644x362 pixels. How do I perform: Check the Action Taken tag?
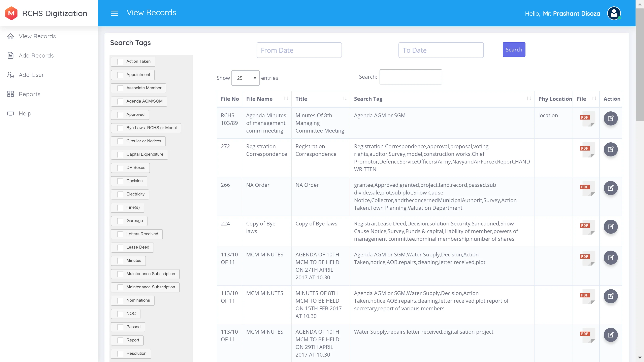121,62
